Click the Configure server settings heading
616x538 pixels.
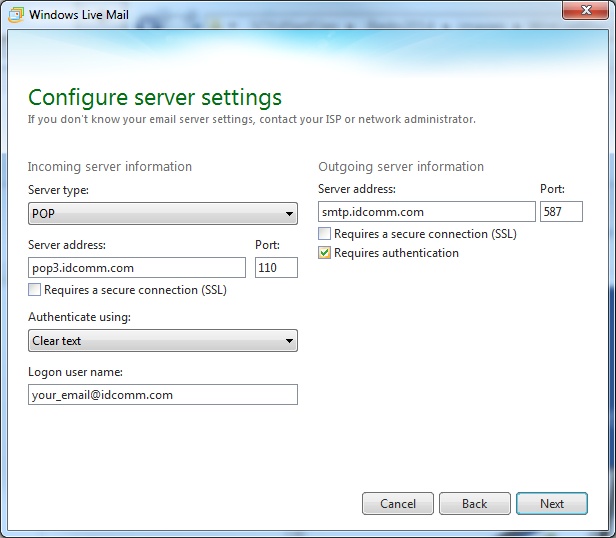tap(155, 97)
